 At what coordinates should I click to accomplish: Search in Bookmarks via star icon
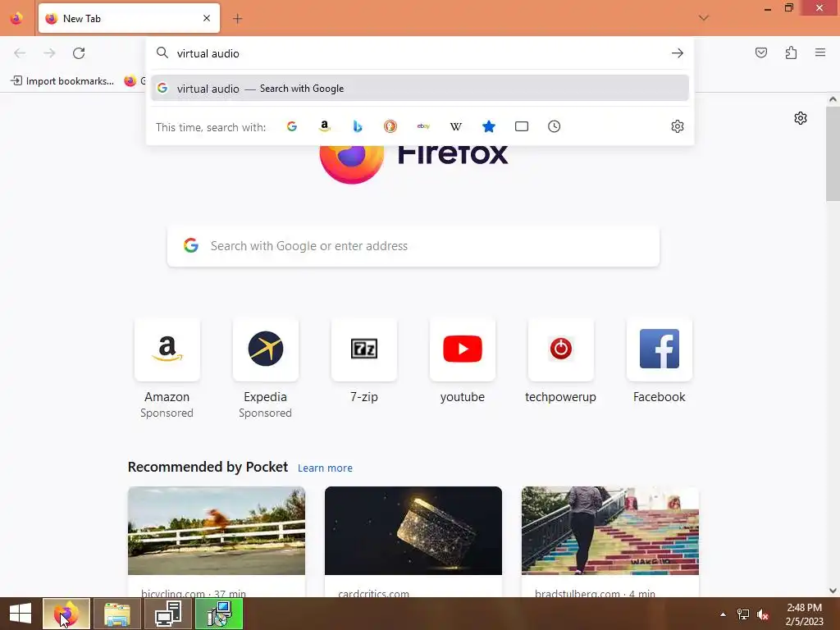(489, 126)
